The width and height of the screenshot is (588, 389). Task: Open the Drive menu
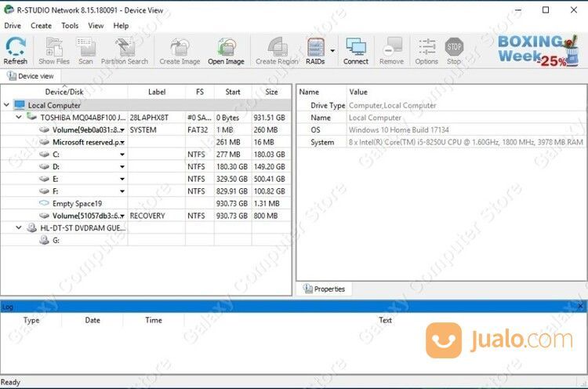13,26
